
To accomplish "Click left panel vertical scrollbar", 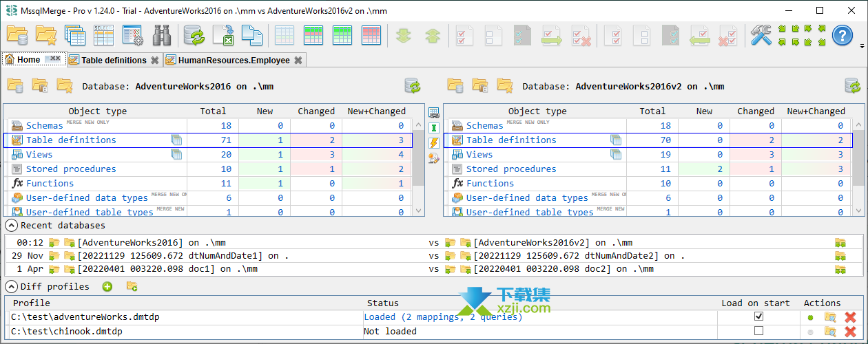I will tap(418, 167).
